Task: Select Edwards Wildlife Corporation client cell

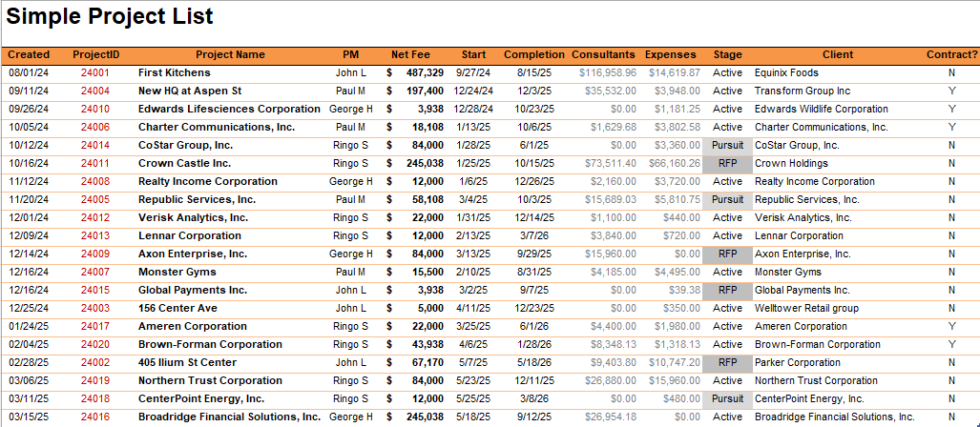Action: (822, 110)
